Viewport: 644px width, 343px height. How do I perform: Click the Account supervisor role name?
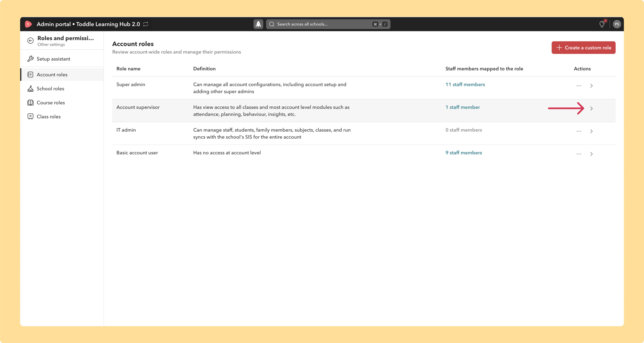(138, 107)
